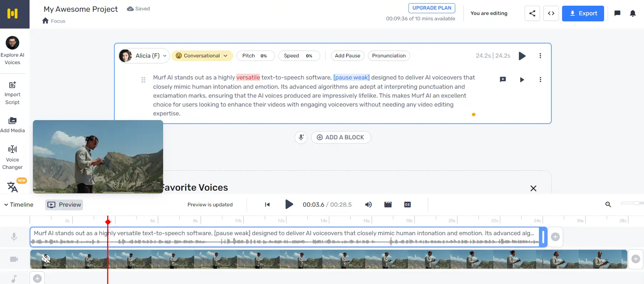644x284 pixels.
Task: Switch to the Preview tab
Action: pyautogui.click(x=64, y=205)
